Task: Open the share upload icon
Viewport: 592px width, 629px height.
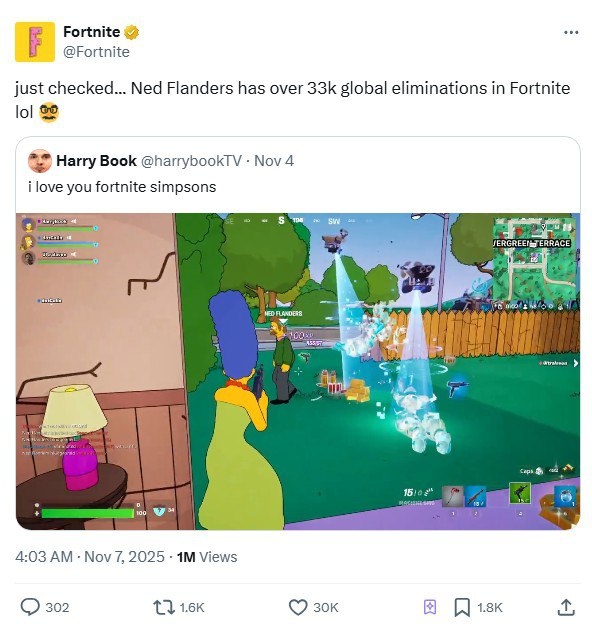Action: pos(566,607)
